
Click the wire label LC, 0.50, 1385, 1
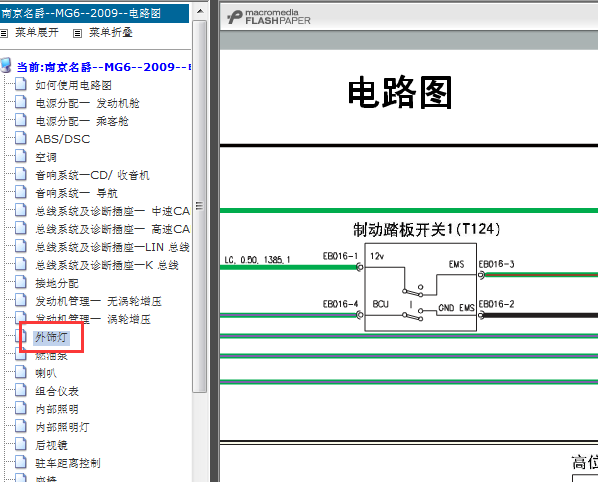(257, 260)
